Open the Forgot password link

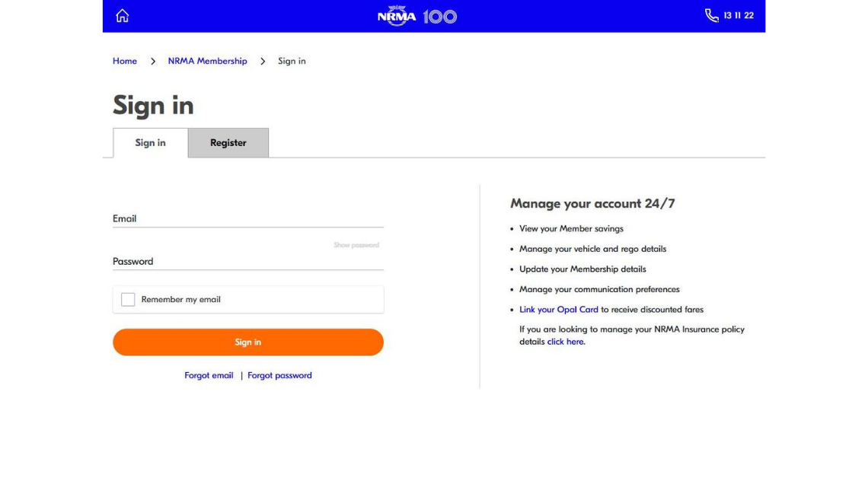click(x=279, y=375)
